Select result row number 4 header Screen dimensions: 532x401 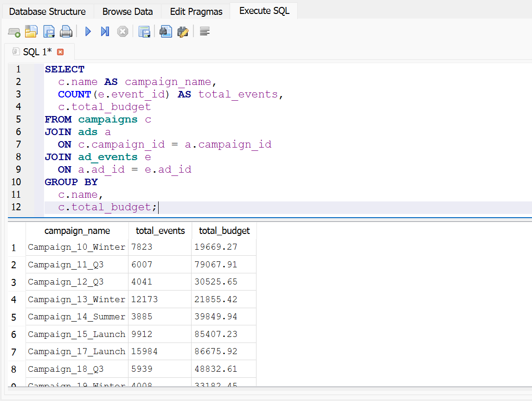point(14,300)
